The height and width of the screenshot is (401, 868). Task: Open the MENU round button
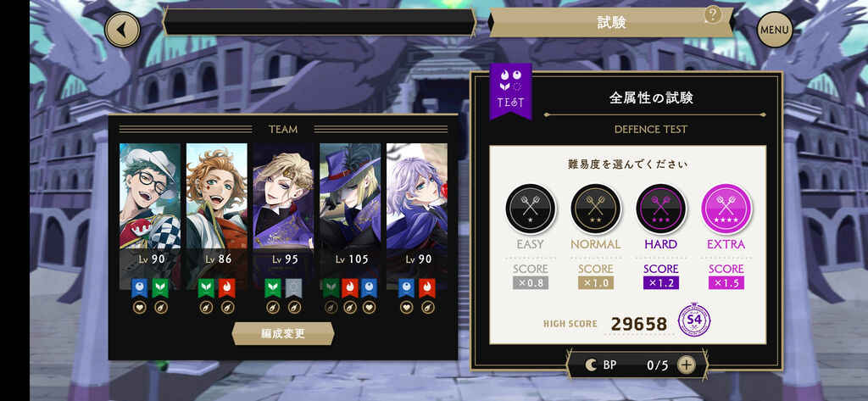[x=775, y=30]
